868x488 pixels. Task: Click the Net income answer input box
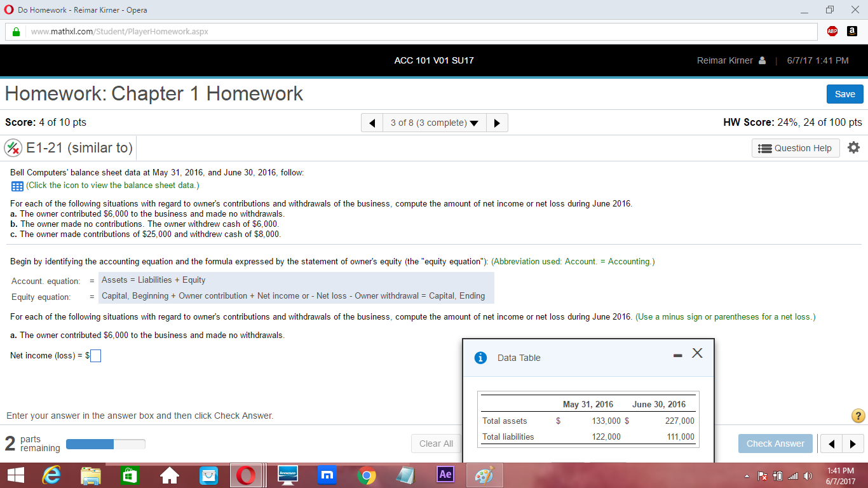pos(95,356)
